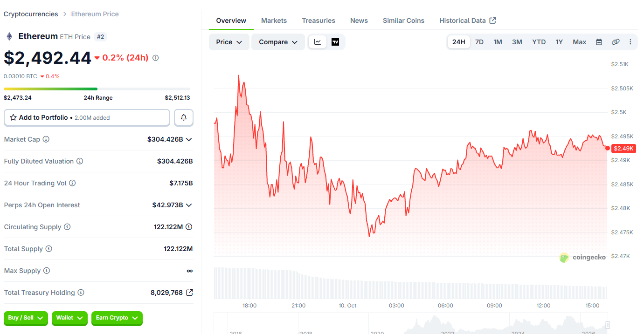Click the $2,473.24 range low value
644x334 pixels.
18,98
